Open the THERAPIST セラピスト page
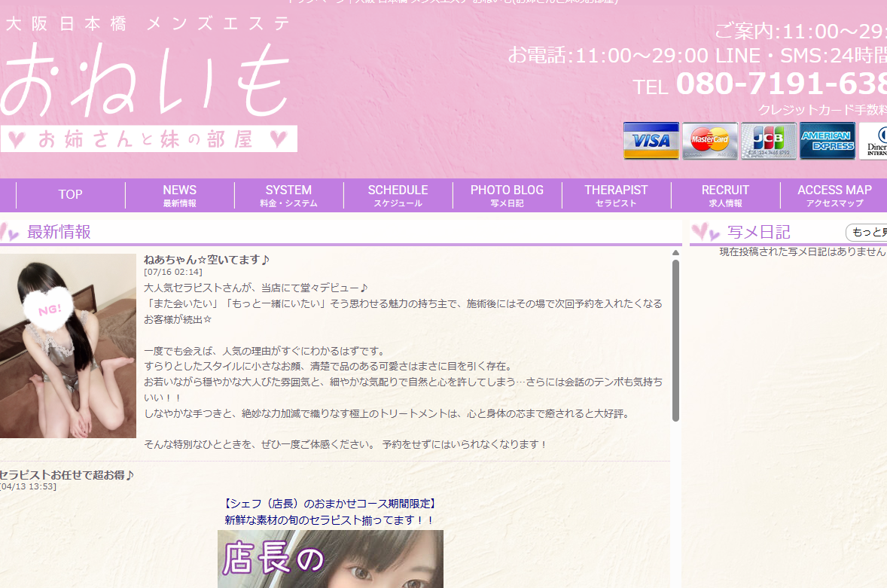The height and width of the screenshot is (588, 887). (616, 195)
